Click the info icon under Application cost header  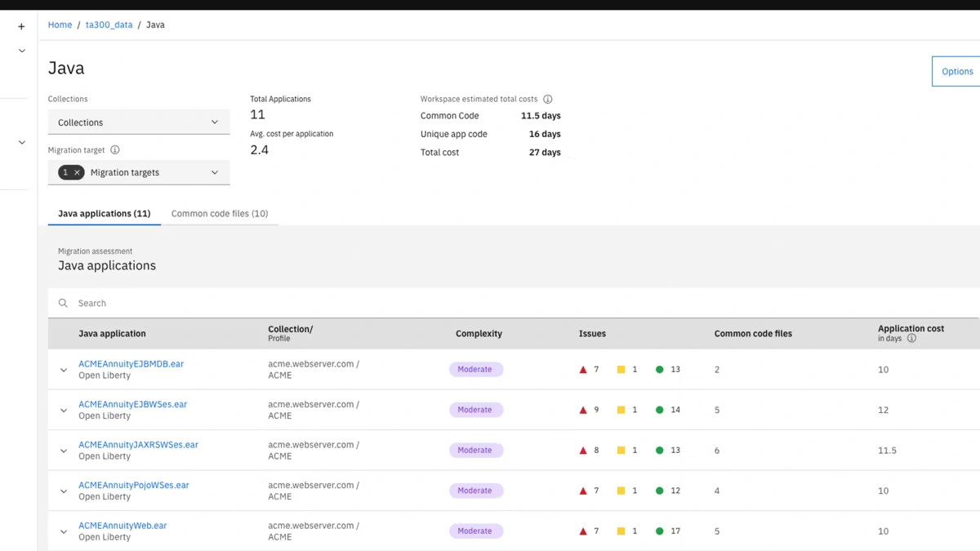point(912,338)
